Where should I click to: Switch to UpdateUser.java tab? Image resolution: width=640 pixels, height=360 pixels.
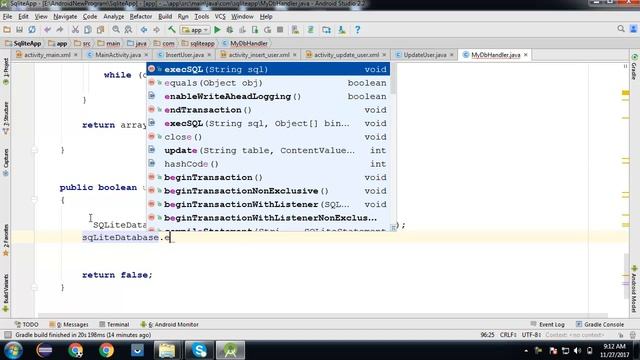click(424, 55)
